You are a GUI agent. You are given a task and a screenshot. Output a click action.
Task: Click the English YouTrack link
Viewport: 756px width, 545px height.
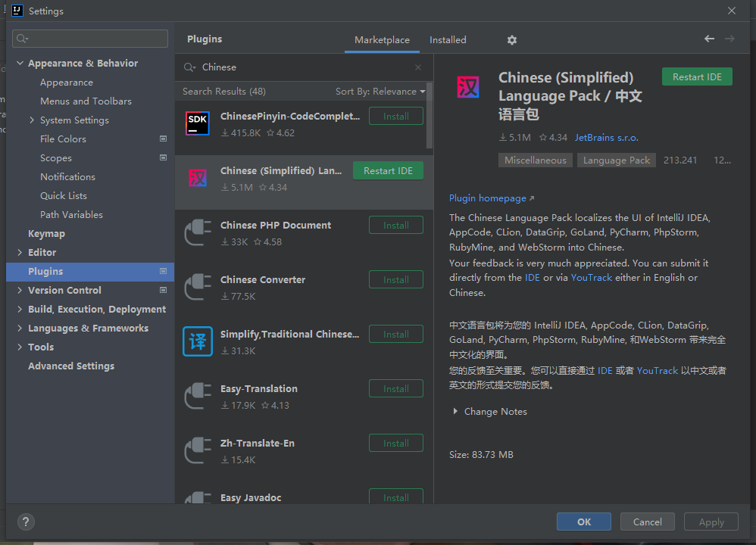[591, 278]
